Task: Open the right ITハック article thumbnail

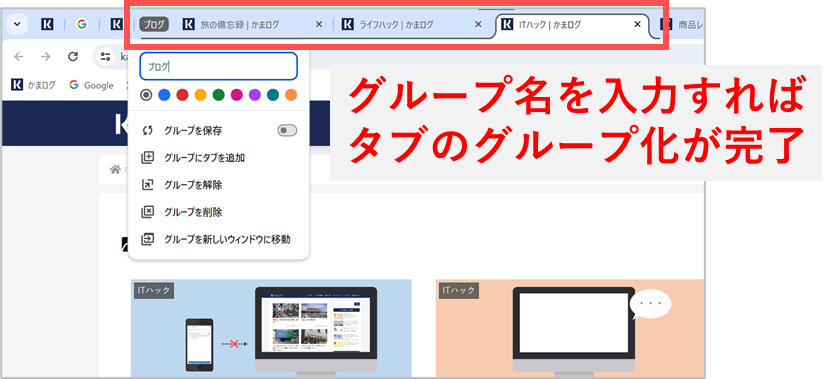Action: pos(570,328)
